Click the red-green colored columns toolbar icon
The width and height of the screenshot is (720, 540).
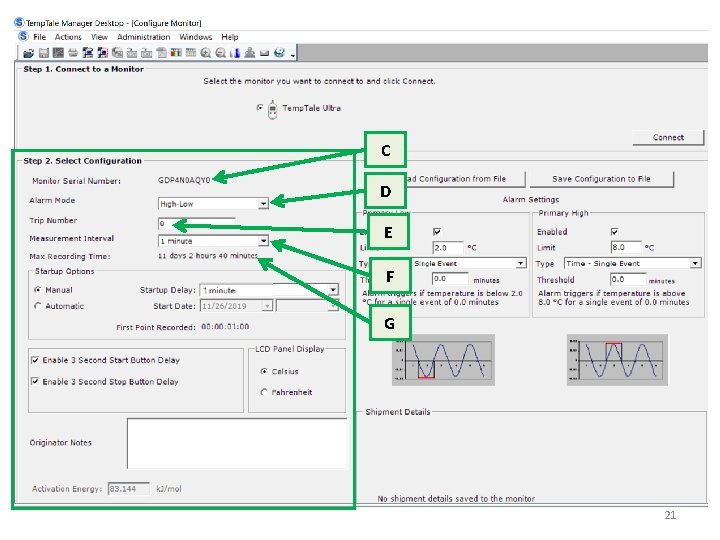click(x=176, y=53)
